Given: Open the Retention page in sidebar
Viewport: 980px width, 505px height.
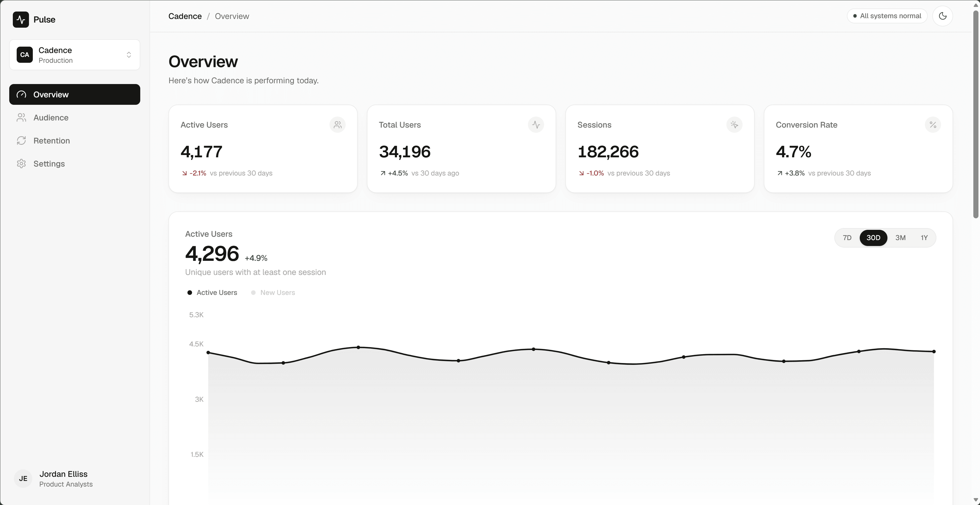Looking at the screenshot, I should (75, 141).
